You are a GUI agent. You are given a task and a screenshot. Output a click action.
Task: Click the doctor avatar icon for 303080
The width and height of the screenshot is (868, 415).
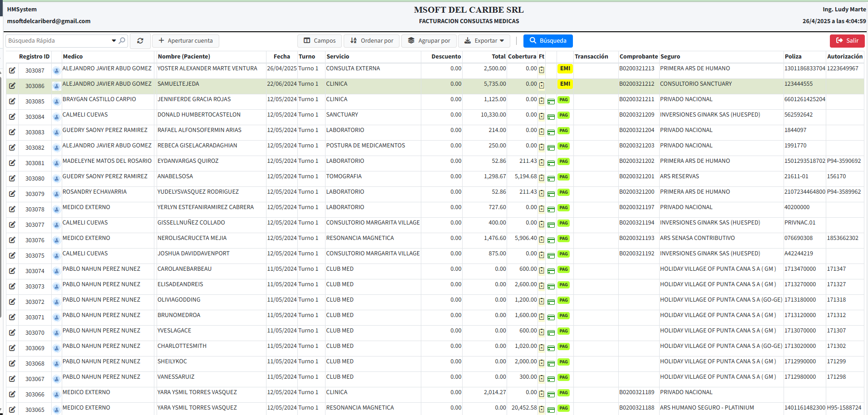click(x=56, y=179)
